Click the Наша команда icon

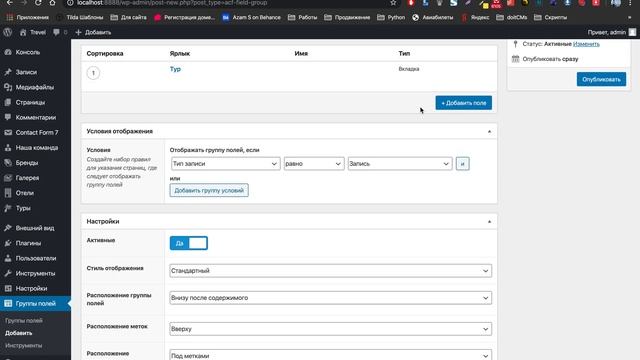pos(8,147)
